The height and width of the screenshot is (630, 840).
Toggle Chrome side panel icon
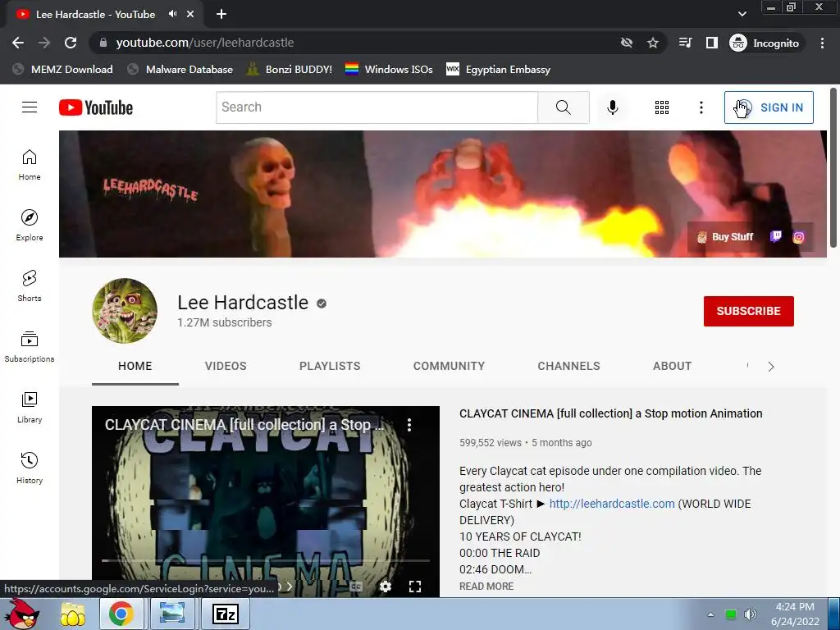(x=711, y=43)
